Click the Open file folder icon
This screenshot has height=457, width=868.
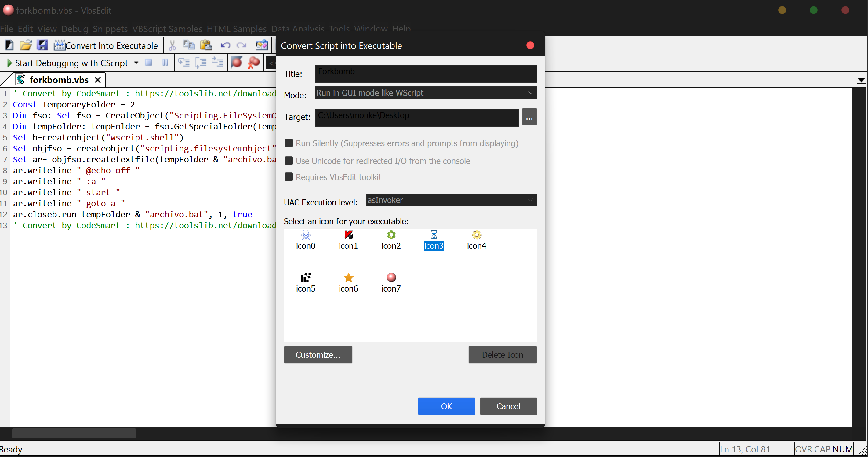(25, 45)
